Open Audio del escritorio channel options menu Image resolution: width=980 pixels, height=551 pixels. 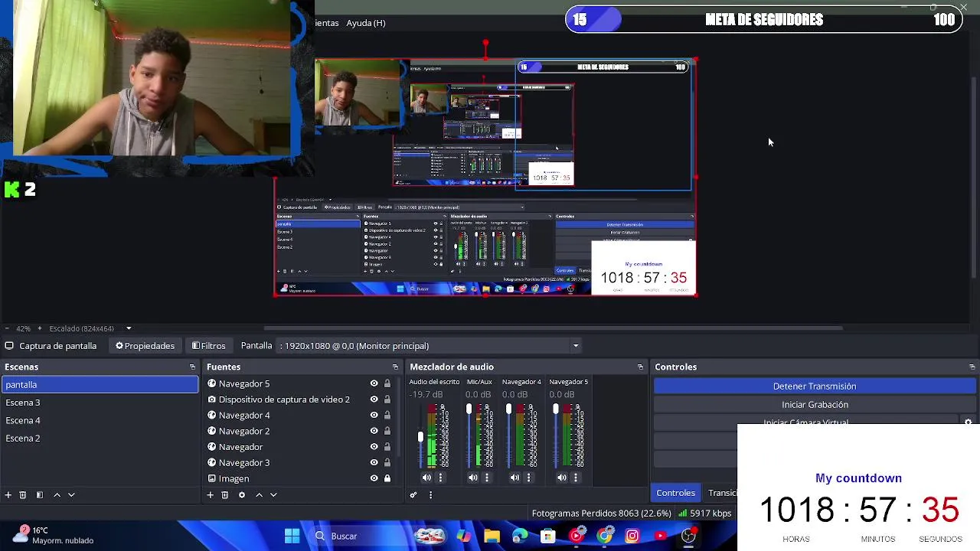(440, 478)
